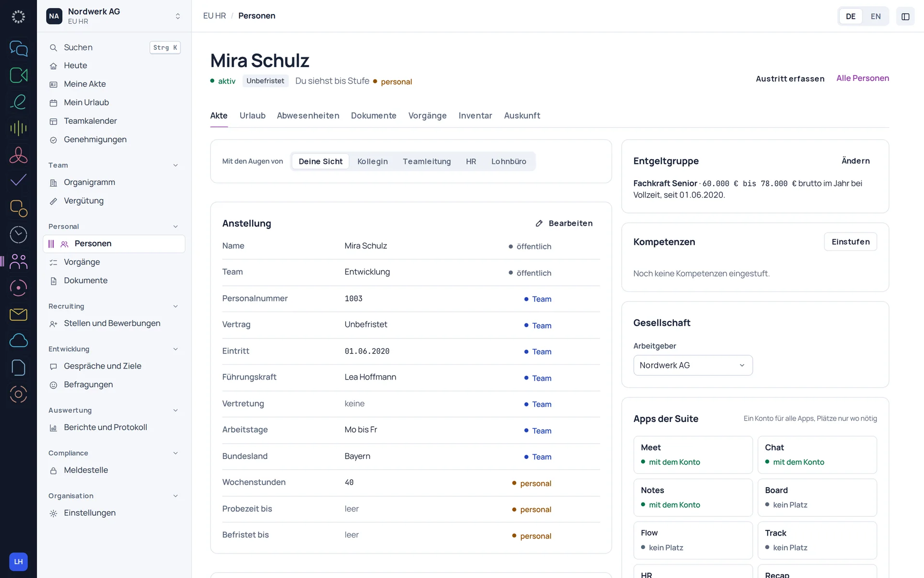Click the gear icon beside Einstellungen
The width and height of the screenshot is (924, 578).
[x=53, y=513]
